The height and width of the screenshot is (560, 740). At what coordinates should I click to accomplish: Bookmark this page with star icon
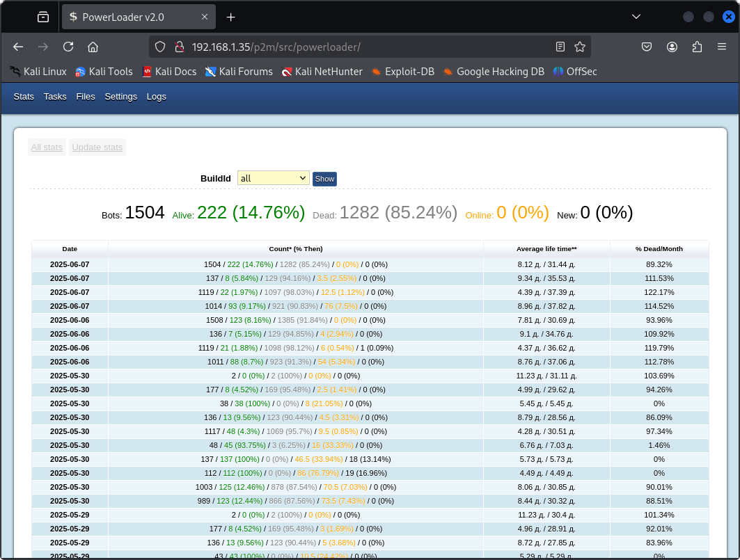580,47
